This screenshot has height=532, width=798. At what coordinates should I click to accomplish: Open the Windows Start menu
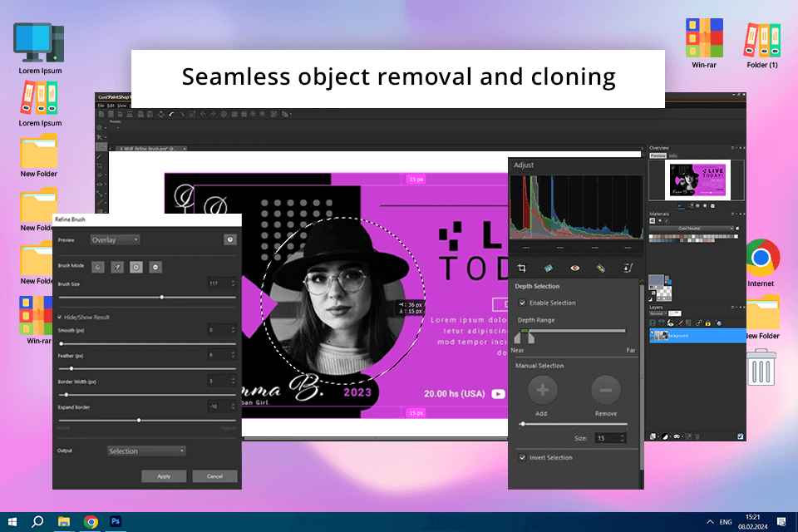[12, 522]
